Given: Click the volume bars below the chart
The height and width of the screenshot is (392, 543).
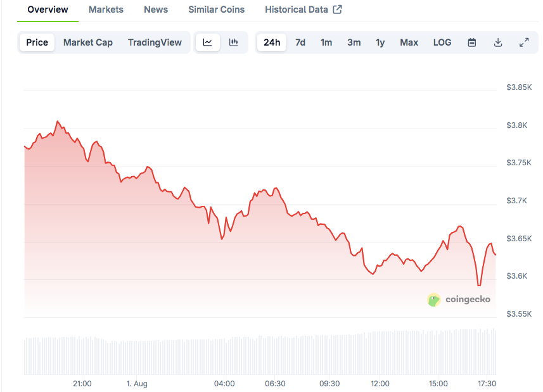Looking at the screenshot, I should pos(253,355).
